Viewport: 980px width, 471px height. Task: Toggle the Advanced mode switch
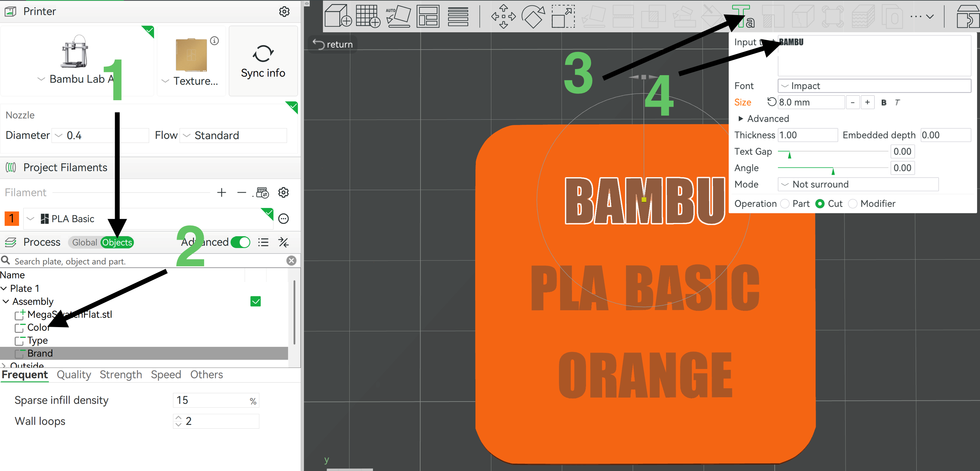[x=240, y=242]
